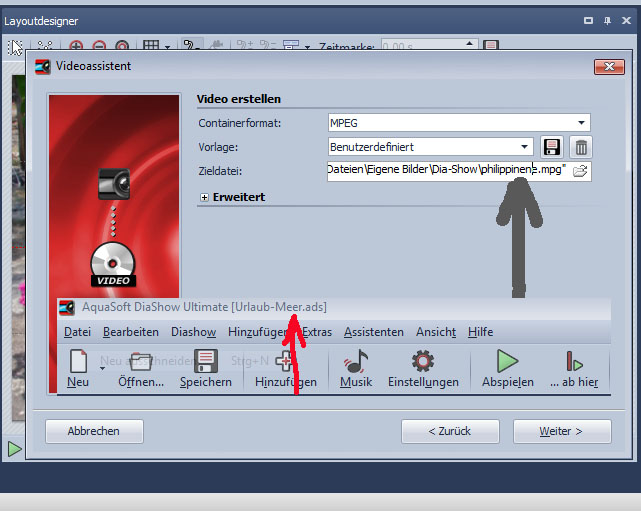Browse for Zieldatei with the folder icon

coord(579,172)
